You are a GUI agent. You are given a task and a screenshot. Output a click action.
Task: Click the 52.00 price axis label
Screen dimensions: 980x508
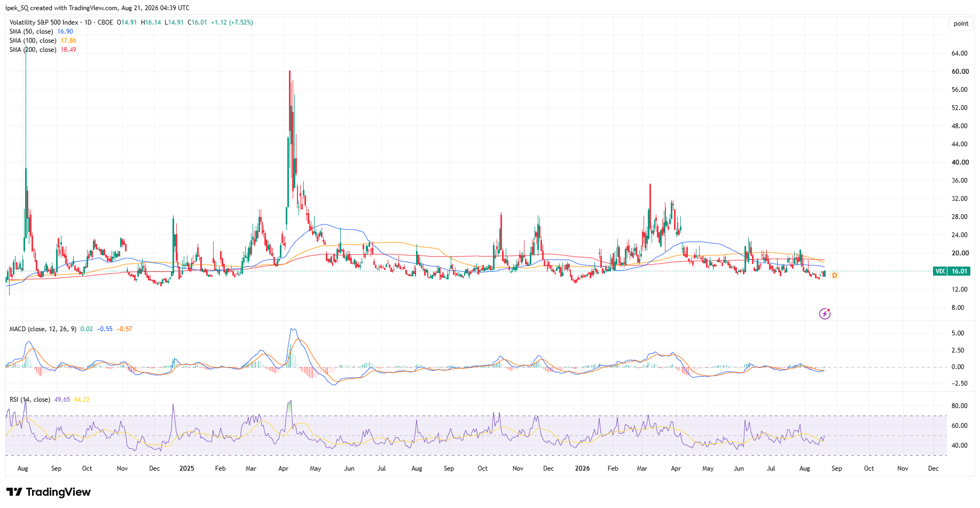tap(960, 108)
